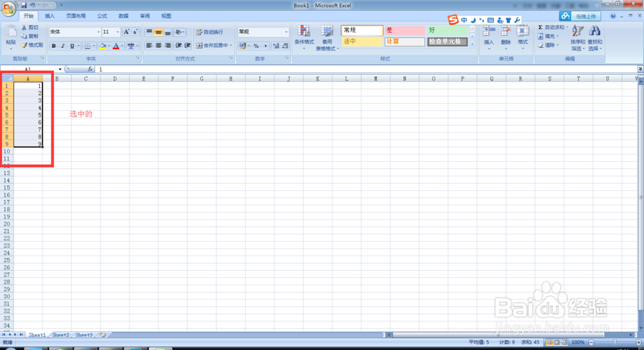Image resolution: width=644 pixels, height=350 pixels.
Task: Click the insert function fx button
Action: click(x=90, y=69)
